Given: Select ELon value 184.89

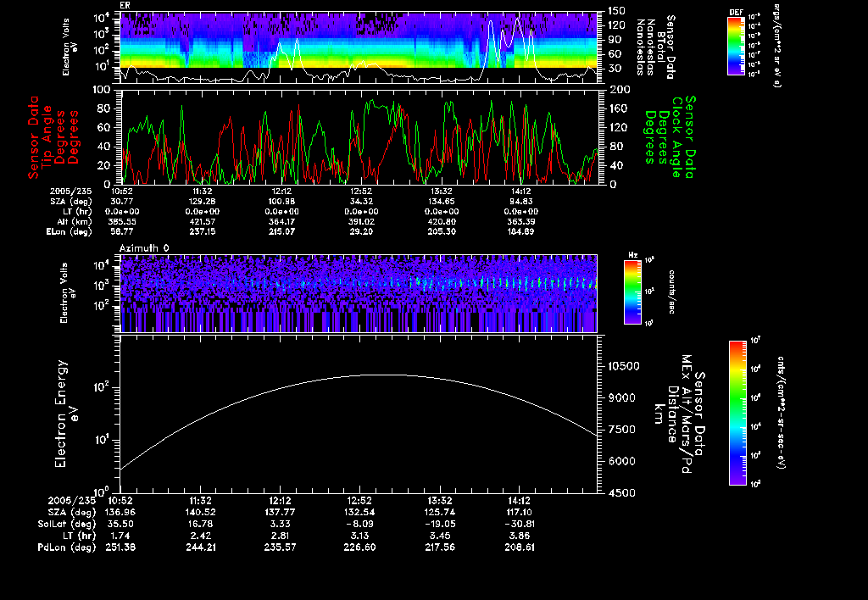Looking at the screenshot, I should tap(521, 231).
